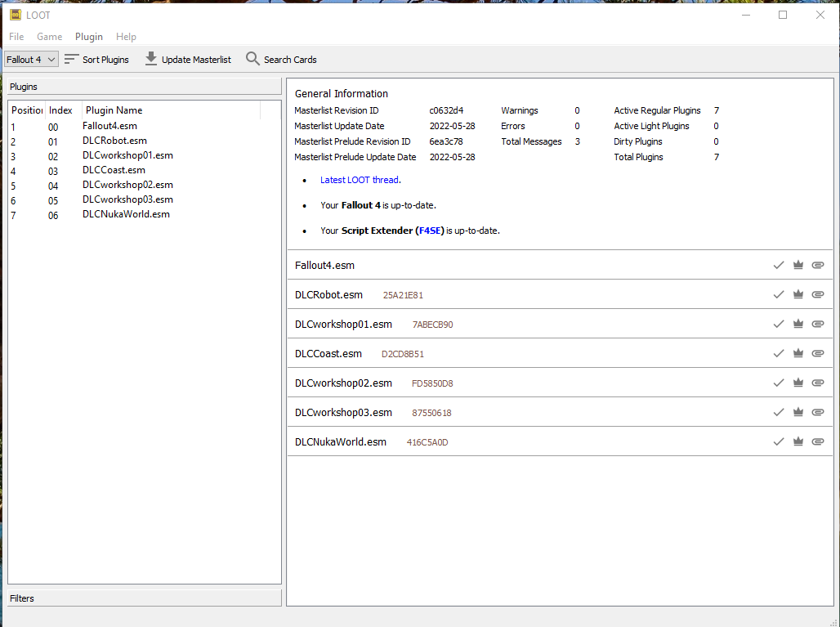Click the Update Masterlist download icon
The width and height of the screenshot is (840, 627).
(151, 59)
